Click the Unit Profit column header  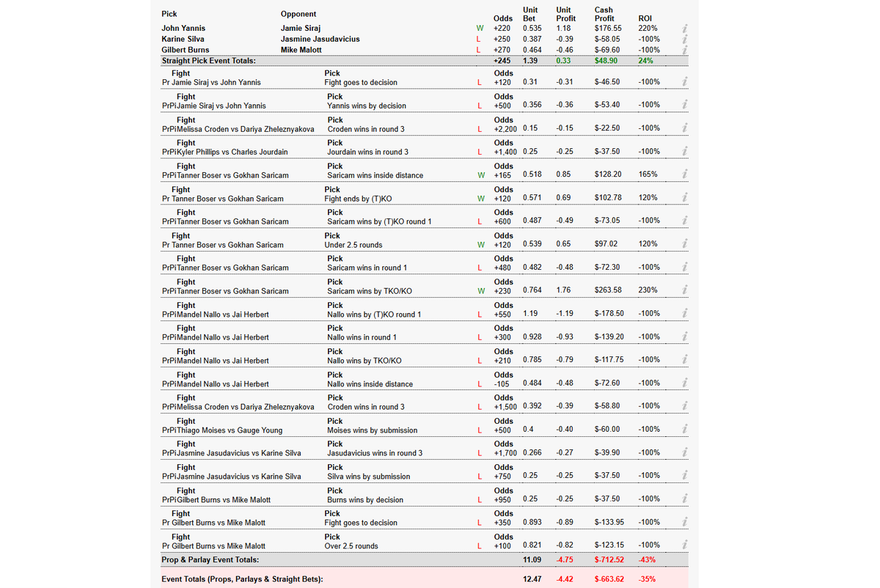pyautogui.click(x=567, y=14)
